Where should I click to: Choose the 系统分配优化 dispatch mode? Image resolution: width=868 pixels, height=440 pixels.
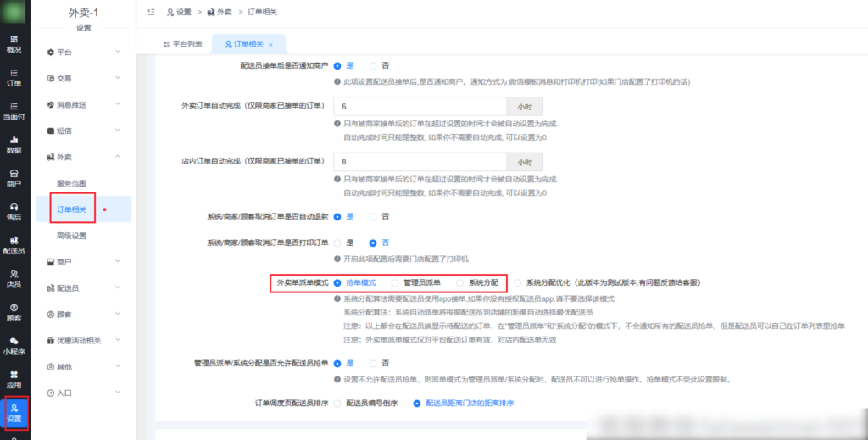point(517,282)
